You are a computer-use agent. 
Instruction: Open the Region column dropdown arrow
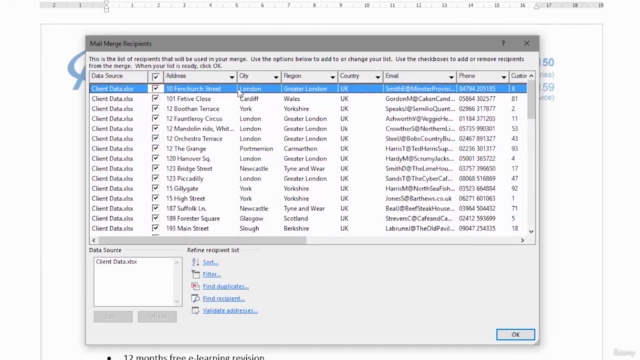point(332,77)
